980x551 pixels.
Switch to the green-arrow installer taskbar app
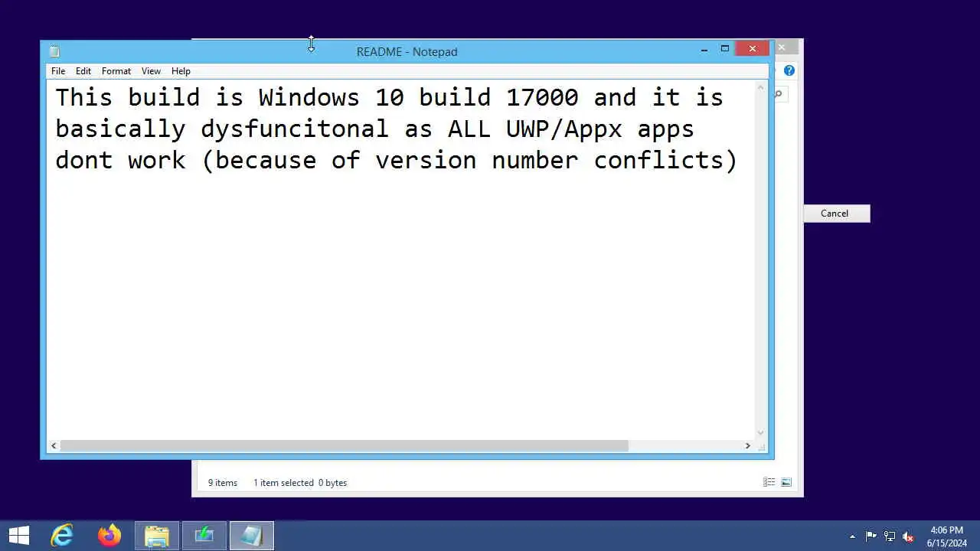click(204, 536)
